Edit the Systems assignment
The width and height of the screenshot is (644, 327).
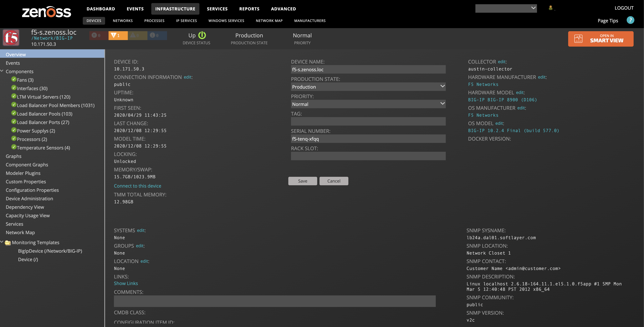pyautogui.click(x=141, y=230)
